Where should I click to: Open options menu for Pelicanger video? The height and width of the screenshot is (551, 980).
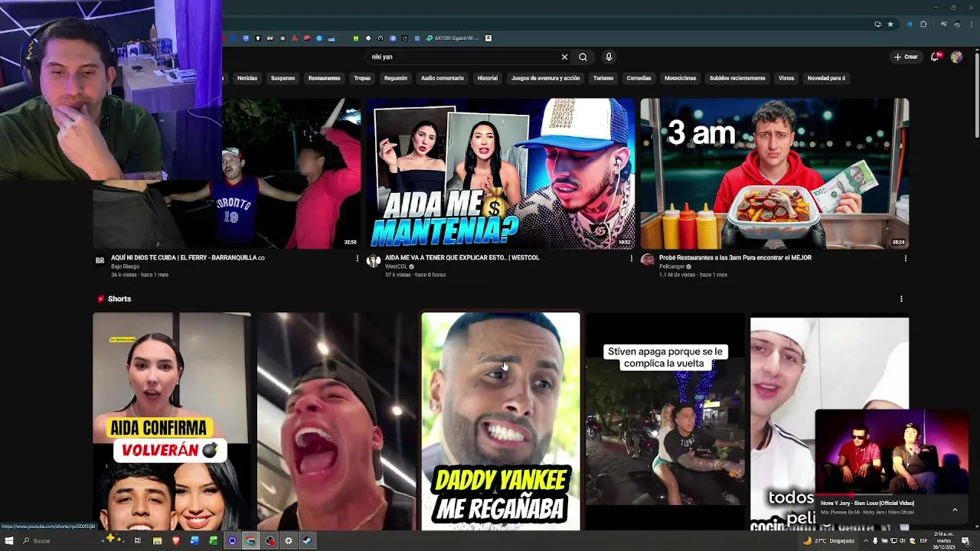[x=905, y=259]
